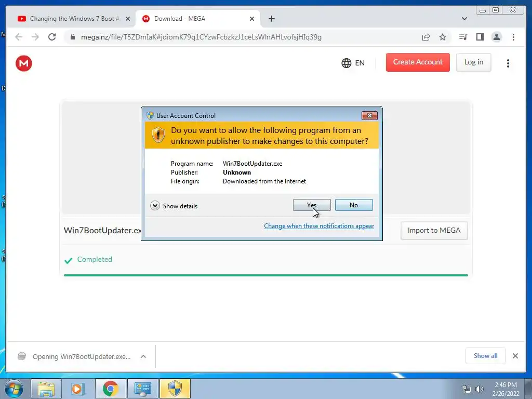Click Chrome back arrow

19,37
